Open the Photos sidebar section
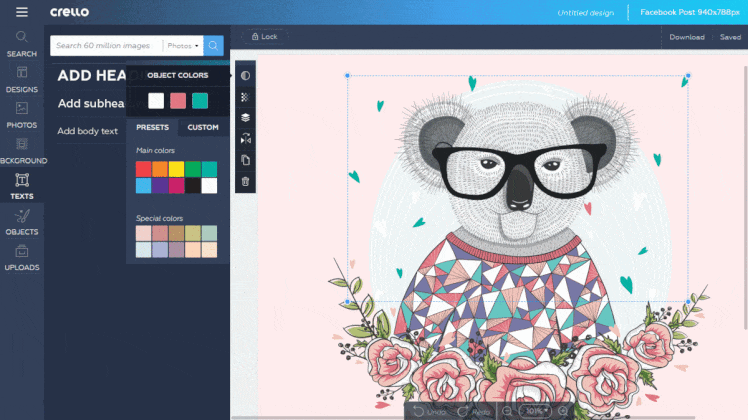Viewport: 748px width, 420px height. (21, 116)
